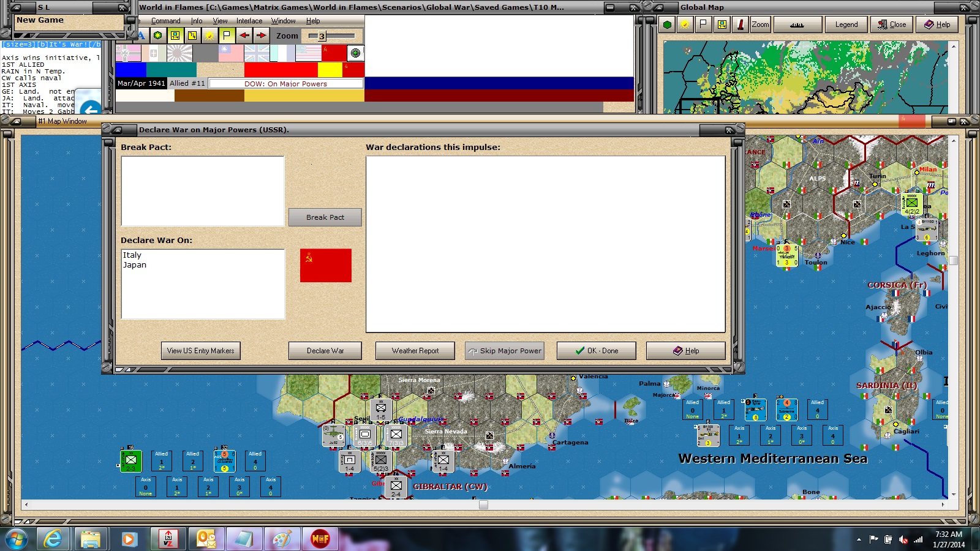
Task: Click the DOW: On Major Powers phase field
Action: click(x=286, y=84)
